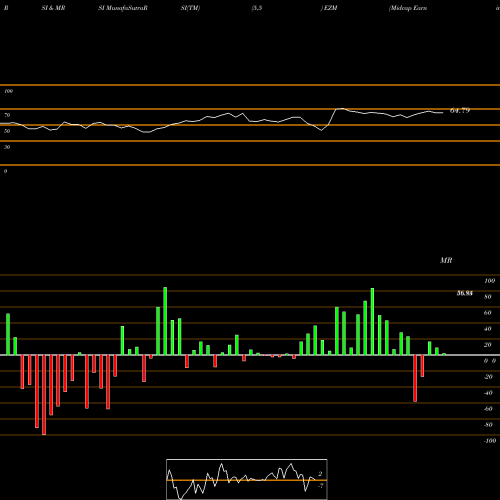500x500 pixels.
Task: Click the 50 label on the RSI axis
Action: click(x=7, y=131)
